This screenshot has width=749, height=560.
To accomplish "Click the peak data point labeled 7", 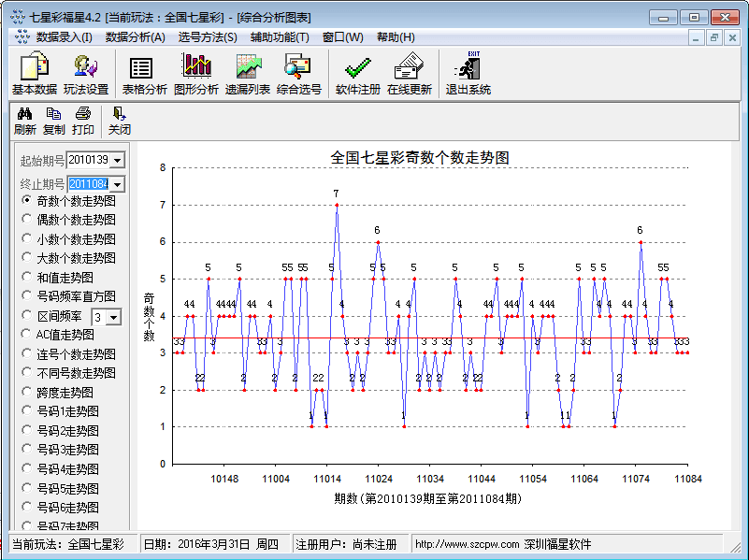I will pyautogui.click(x=336, y=205).
